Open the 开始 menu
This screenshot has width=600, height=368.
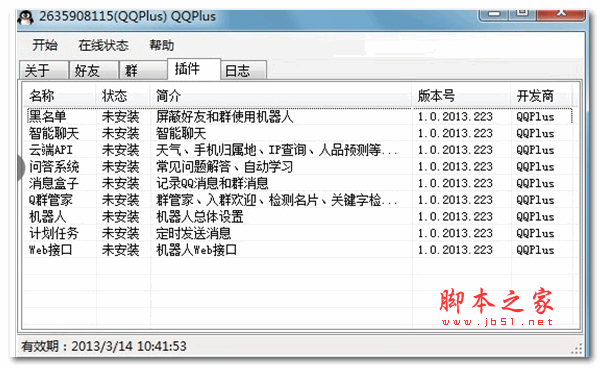[x=45, y=45]
